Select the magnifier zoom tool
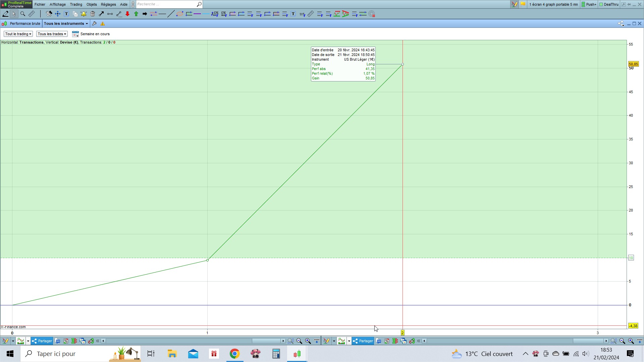644x362 pixels. [23, 14]
